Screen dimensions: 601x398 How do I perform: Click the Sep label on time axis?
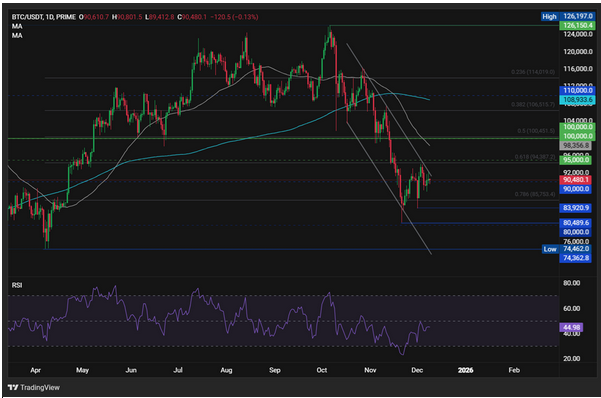[x=274, y=370]
